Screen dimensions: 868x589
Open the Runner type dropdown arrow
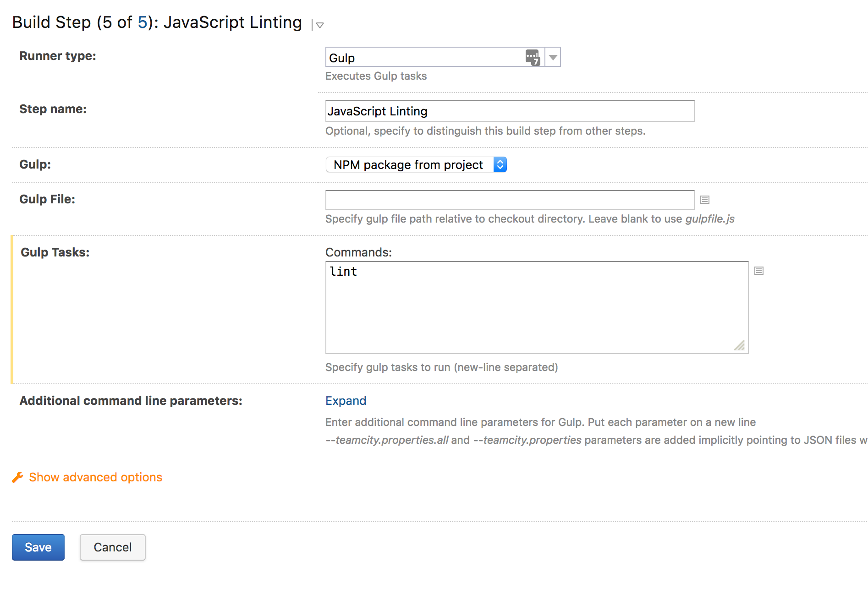(553, 58)
